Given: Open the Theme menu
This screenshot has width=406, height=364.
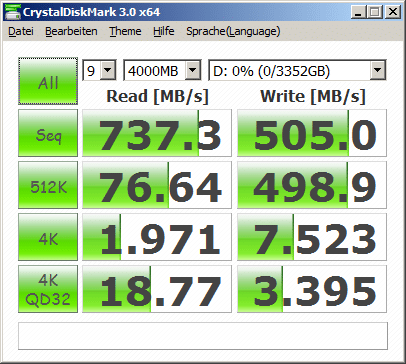Looking at the screenshot, I should click(x=125, y=31).
